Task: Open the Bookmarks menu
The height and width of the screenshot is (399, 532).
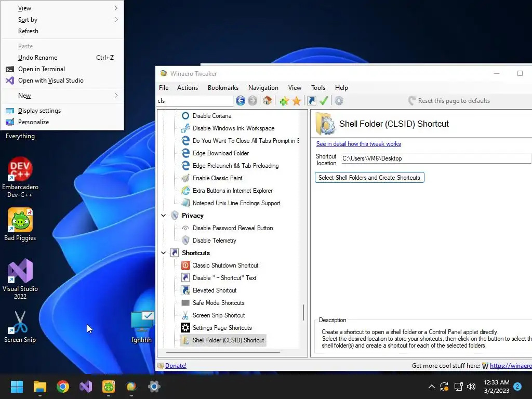Action: point(223,87)
